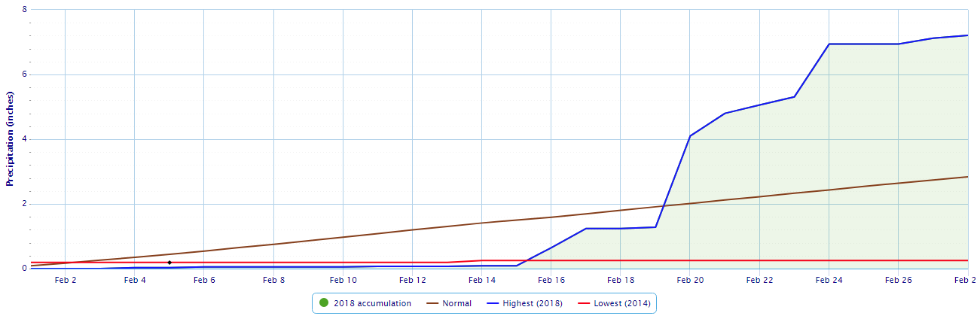Viewport: 980px width, 316px height.
Task: Click the Feb 22 axis label
Action: tap(759, 280)
